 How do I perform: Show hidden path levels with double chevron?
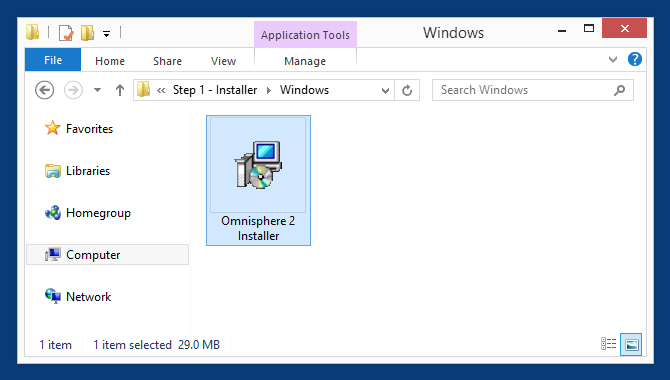click(x=161, y=90)
